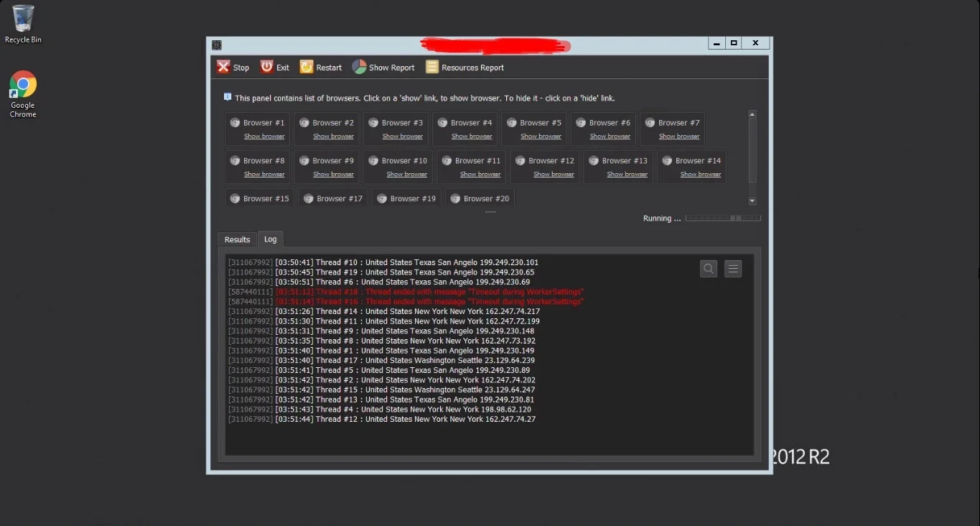Click Show browser link under Browser #9
This screenshot has height=526, width=980.
pyautogui.click(x=333, y=175)
